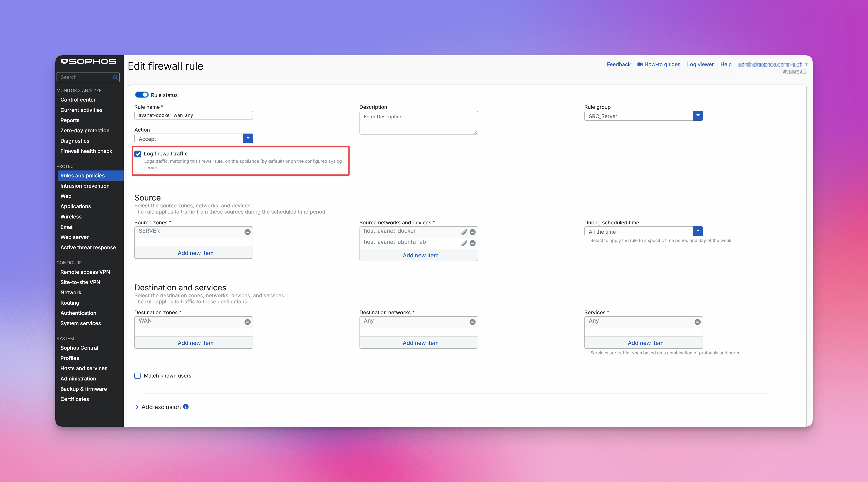Open Certificates page
The height and width of the screenshot is (482, 868).
75,399
